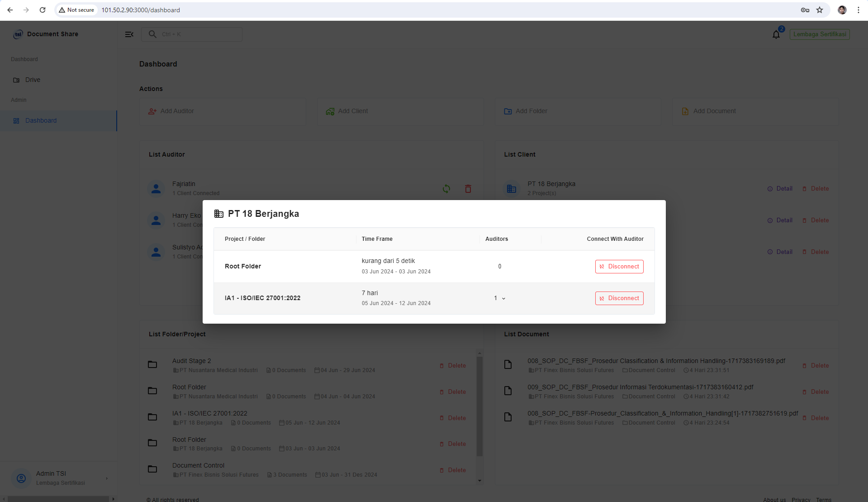Disconnect the IA1 - ISO/IEC 27001:2022 project
Viewport: 868px width, 502px height.
point(619,298)
